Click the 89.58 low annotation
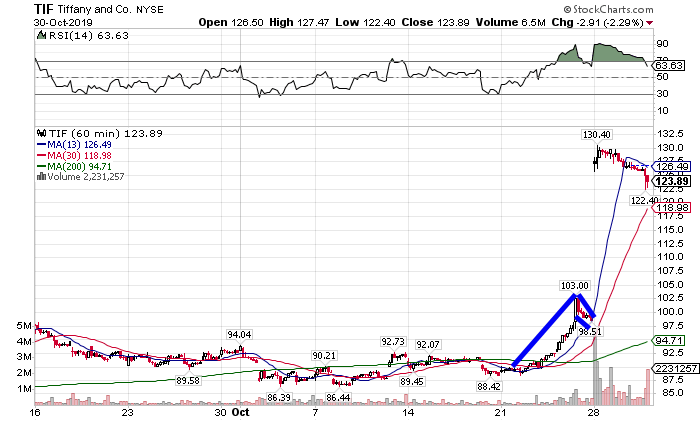The image size is (700, 421). point(188,381)
